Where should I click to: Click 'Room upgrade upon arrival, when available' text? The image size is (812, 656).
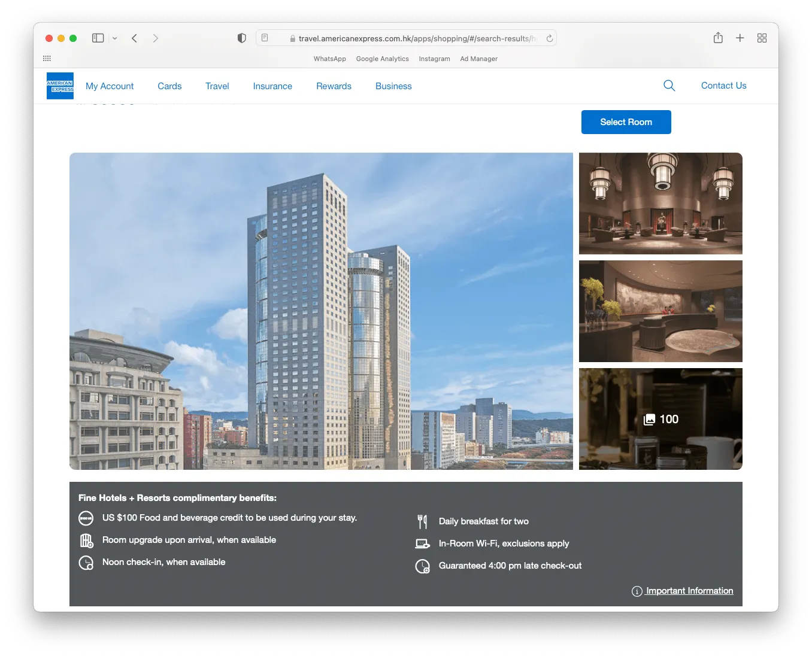click(189, 540)
